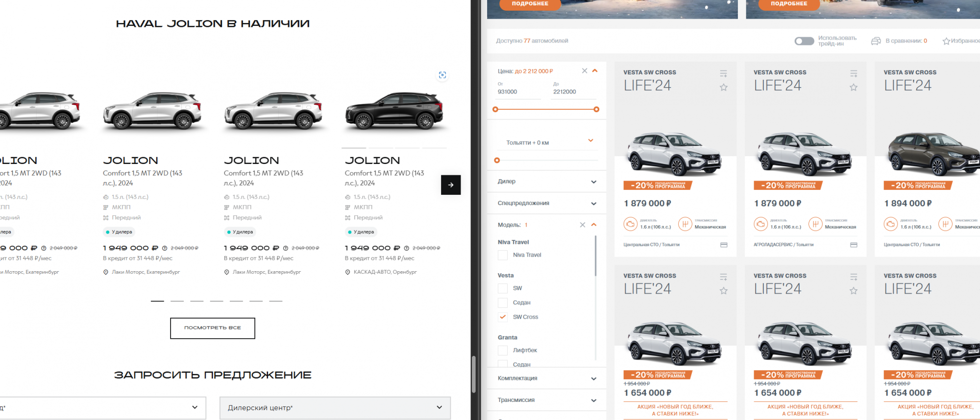The height and width of the screenshot is (420, 980).
Task: Clear the price filter with the X icon
Action: click(584, 71)
